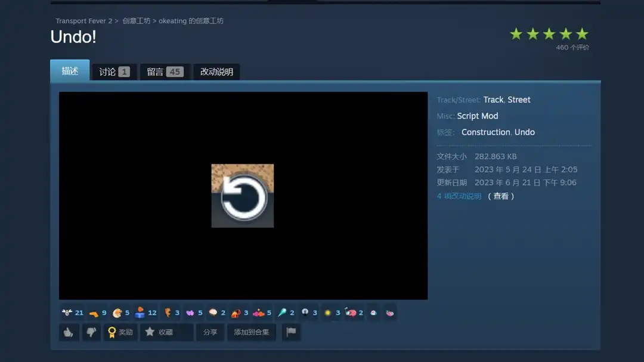Click the award reaction icon with count 21
644x362 pixels.
click(73, 313)
